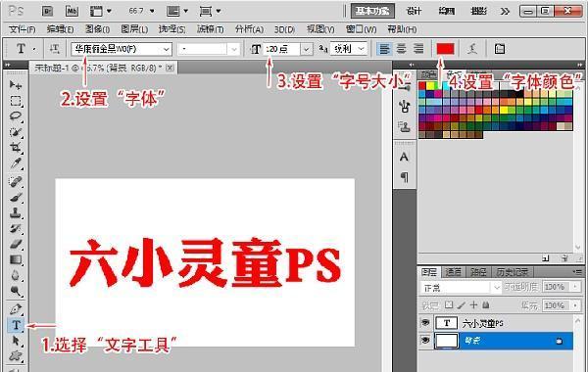Hide the 背景 layer
The height and width of the screenshot is (372, 588).
tap(425, 340)
